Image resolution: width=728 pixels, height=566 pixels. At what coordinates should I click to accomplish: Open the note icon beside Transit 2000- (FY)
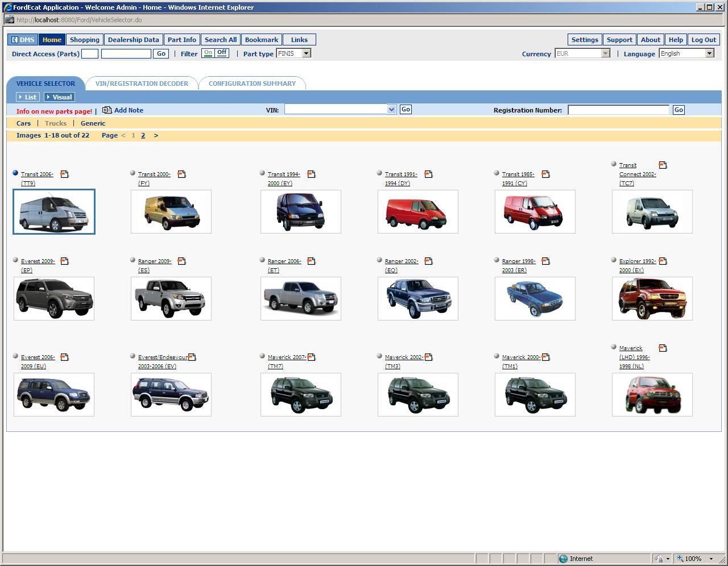(181, 174)
